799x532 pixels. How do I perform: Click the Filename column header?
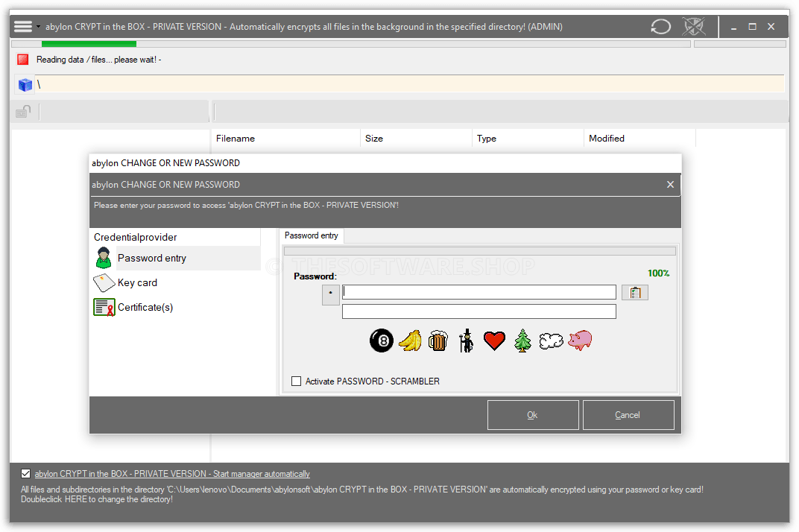tap(285, 138)
